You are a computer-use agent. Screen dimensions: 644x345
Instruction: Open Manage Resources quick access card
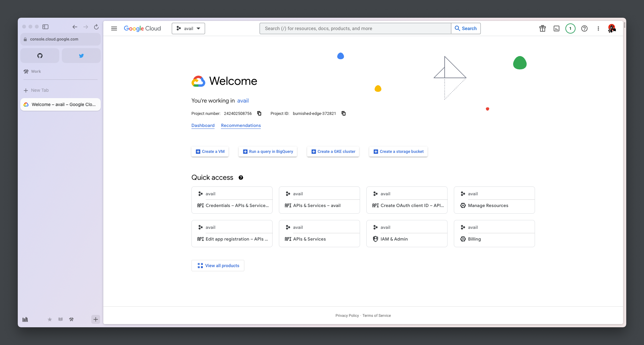click(494, 200)
